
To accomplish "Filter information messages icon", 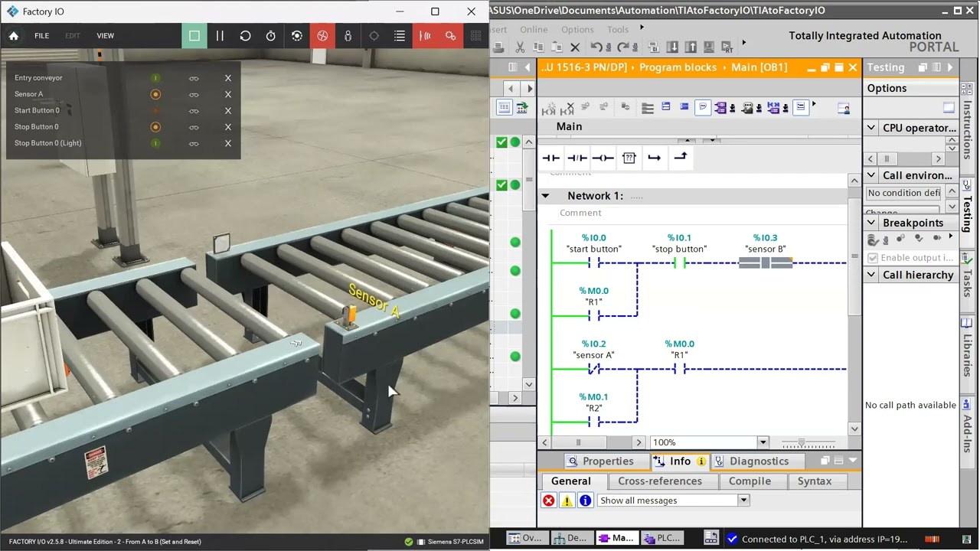I will point(586,500).
